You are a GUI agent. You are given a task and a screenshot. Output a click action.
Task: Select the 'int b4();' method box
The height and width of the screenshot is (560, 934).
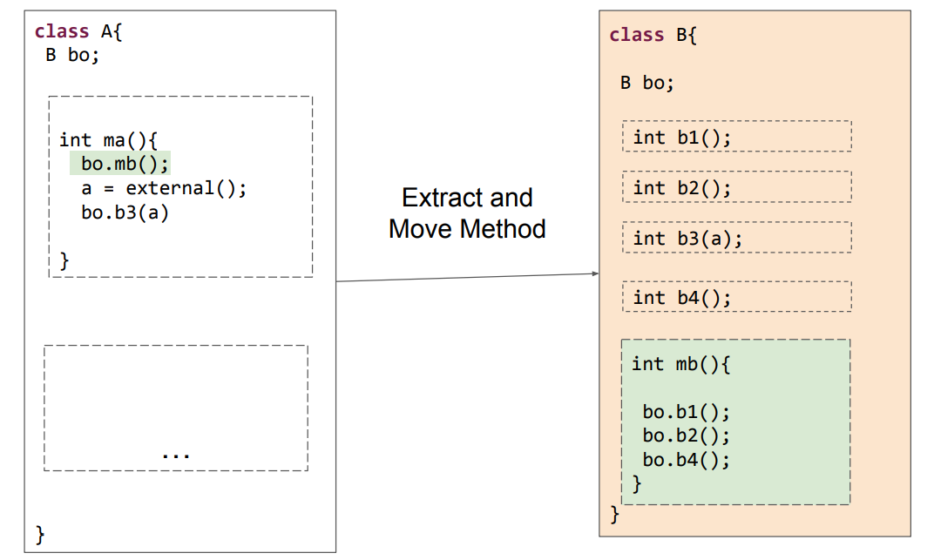[737, 296]
